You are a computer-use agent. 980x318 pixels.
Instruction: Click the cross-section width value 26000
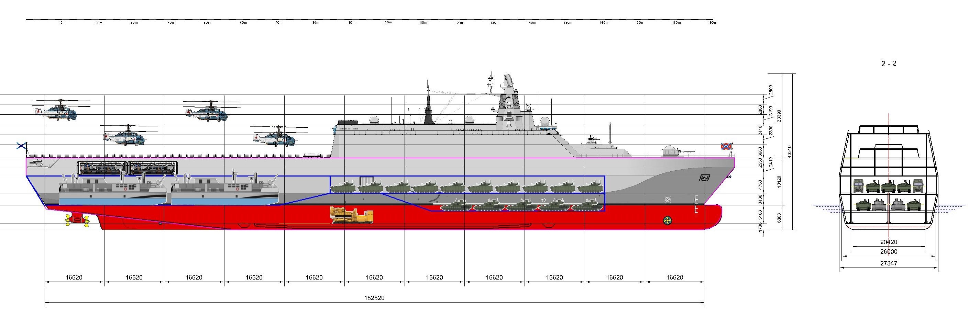(889, 251)
